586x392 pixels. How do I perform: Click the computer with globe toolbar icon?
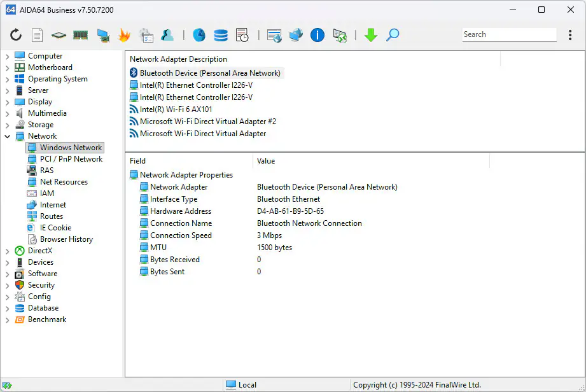coord(296,35)
